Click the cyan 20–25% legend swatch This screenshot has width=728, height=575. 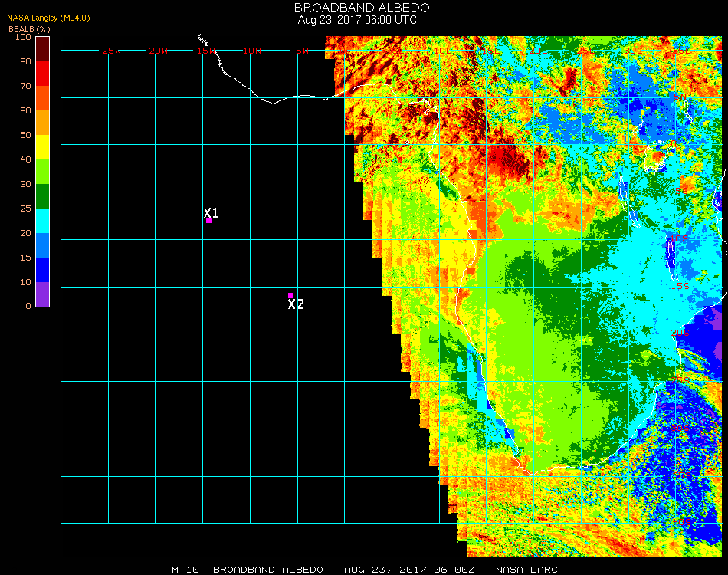pyautogui.click(x=43, y=221)
